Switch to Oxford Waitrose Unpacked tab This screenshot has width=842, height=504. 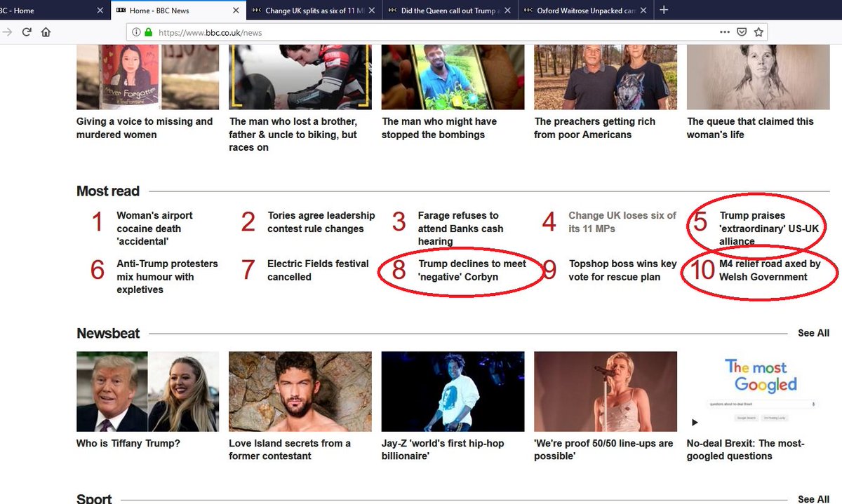pyautogui.click(x=585, y=11)
